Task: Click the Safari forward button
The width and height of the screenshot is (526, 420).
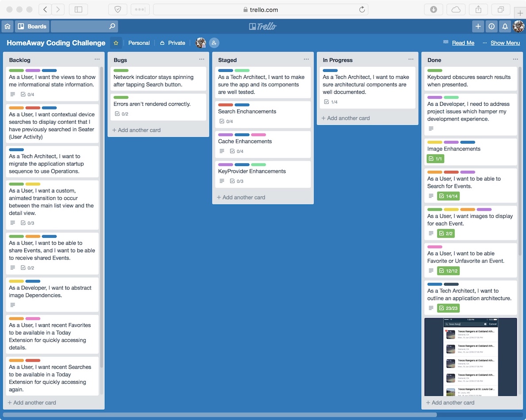Action: tap(58, 9)
